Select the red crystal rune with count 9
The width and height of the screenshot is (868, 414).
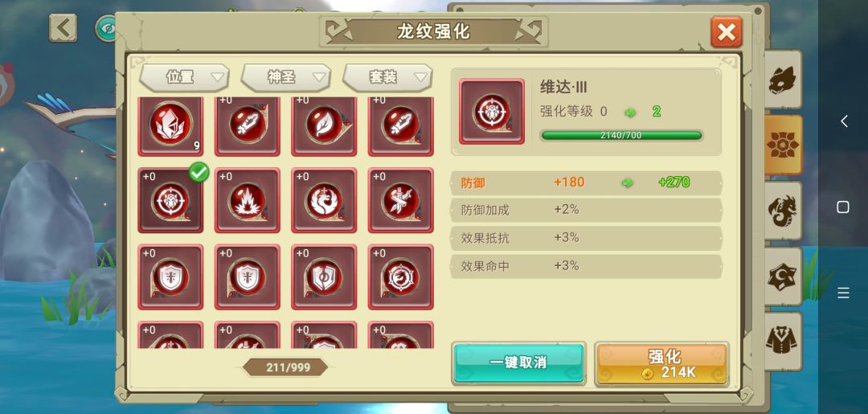point(170,125)
